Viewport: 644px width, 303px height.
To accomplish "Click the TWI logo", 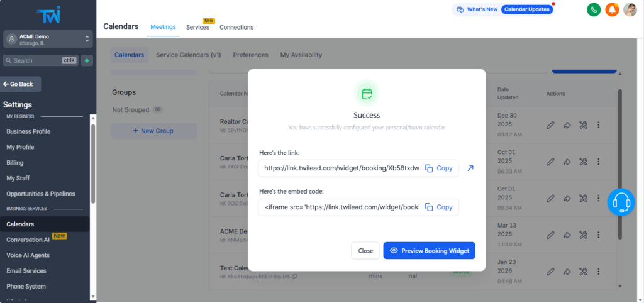I will [x=48, y=15].
